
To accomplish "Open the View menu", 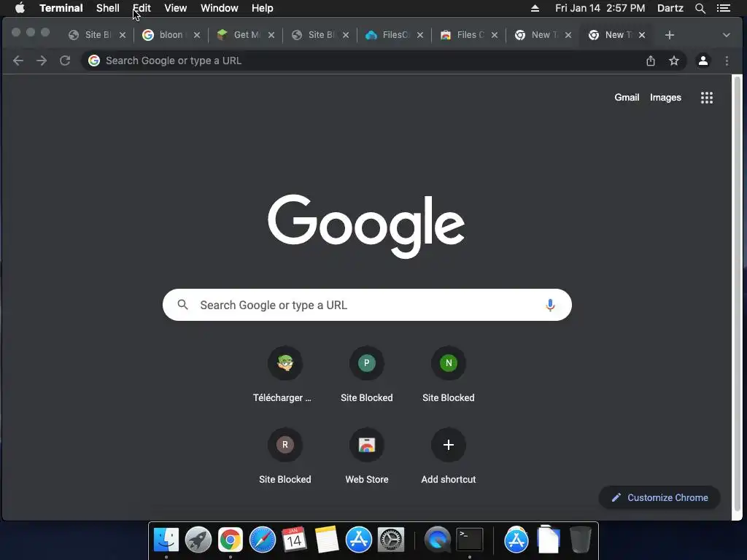I will [x=175, y=8].
